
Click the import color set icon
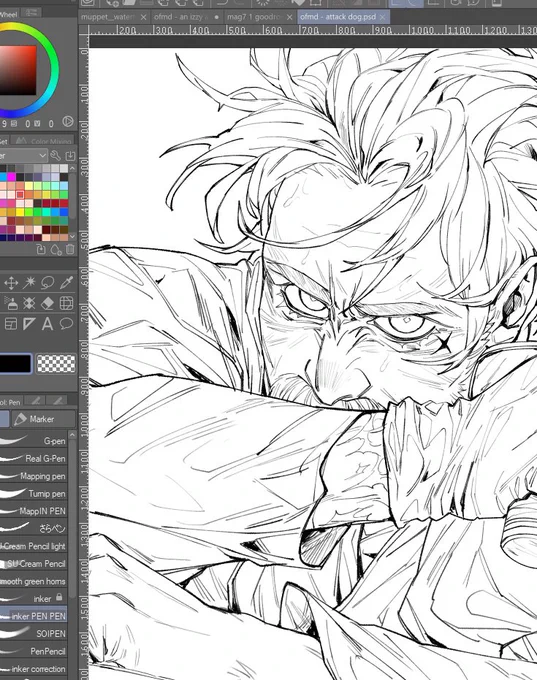click(70, 155)
